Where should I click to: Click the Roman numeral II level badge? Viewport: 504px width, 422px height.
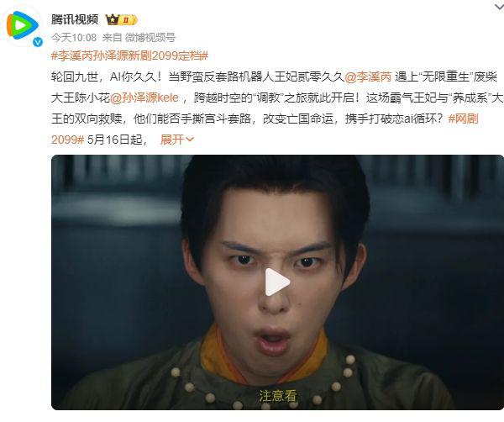(129, 20)
